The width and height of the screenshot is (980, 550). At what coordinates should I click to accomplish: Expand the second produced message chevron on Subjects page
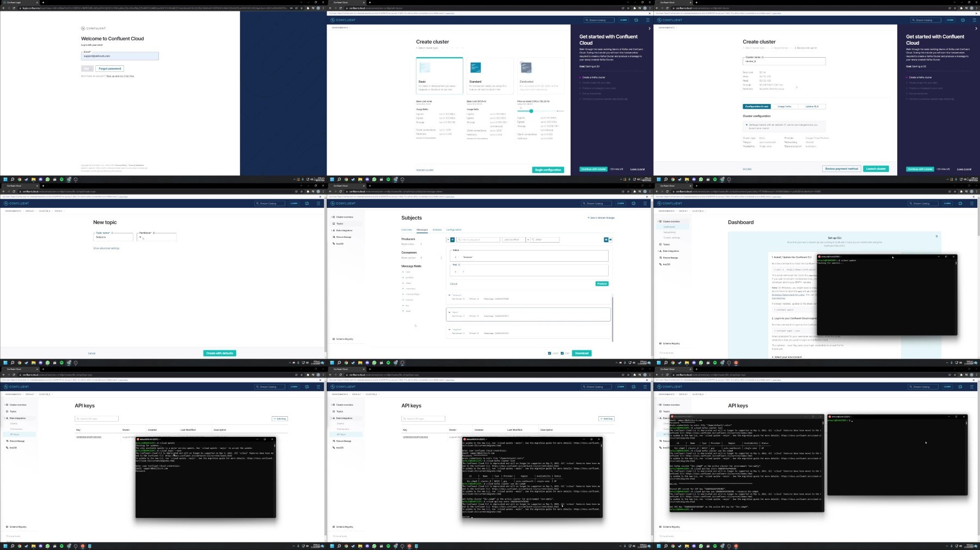[449, 312]
